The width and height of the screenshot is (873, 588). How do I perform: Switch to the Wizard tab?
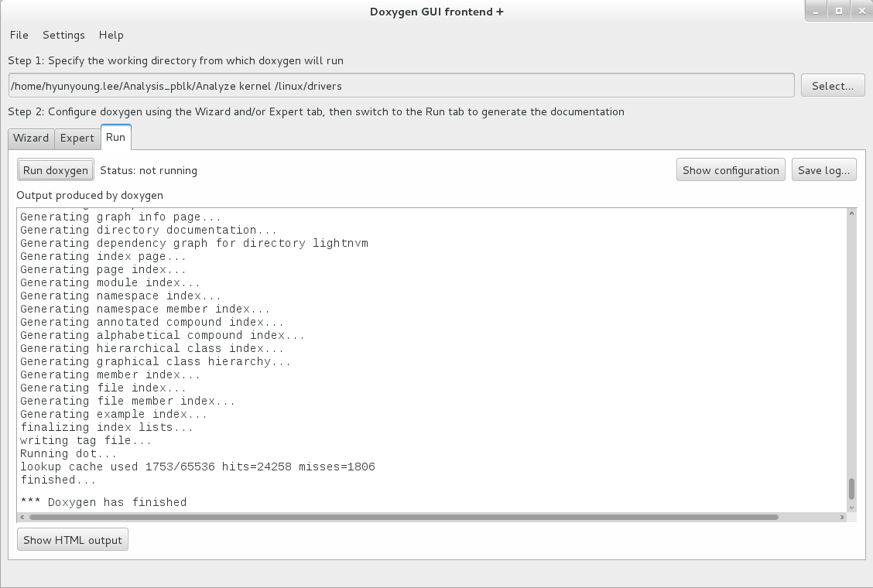click(31, 138)
